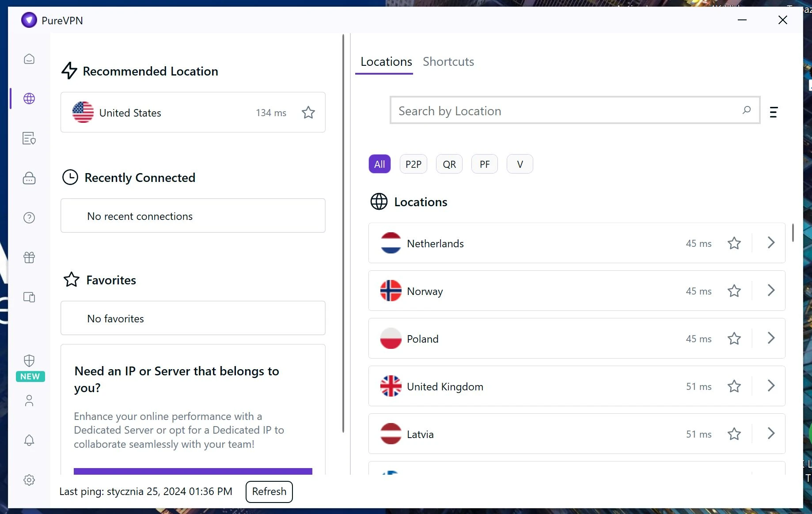Expand Poland server list chevron
812x514 pixels.
pyautogui.click(x=771, y=338)
